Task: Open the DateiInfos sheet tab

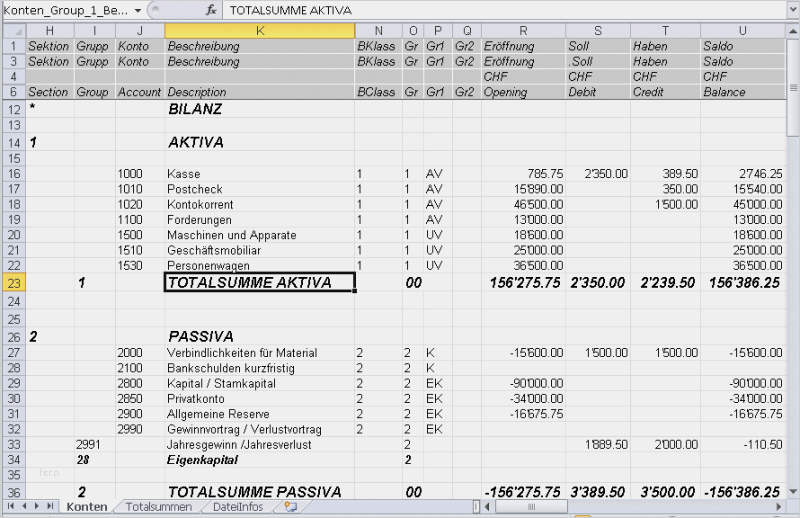Action: (x=239, y=507)
